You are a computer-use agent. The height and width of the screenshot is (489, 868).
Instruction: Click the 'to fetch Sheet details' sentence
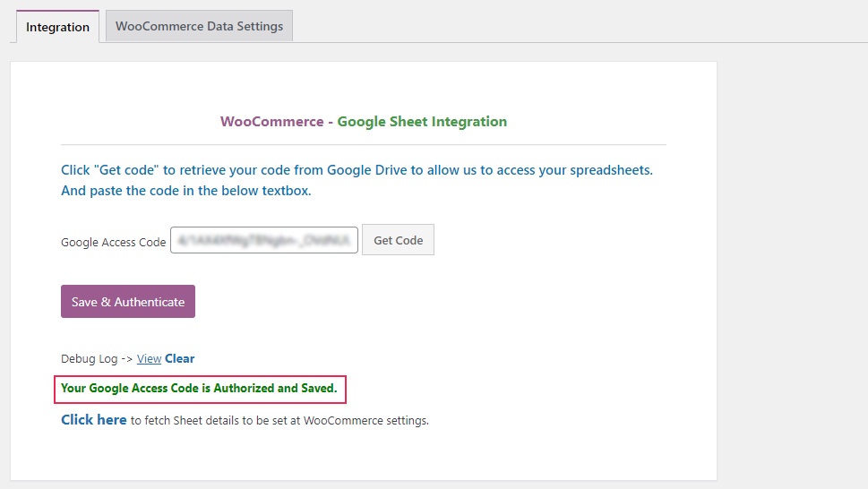pos(279,420)
